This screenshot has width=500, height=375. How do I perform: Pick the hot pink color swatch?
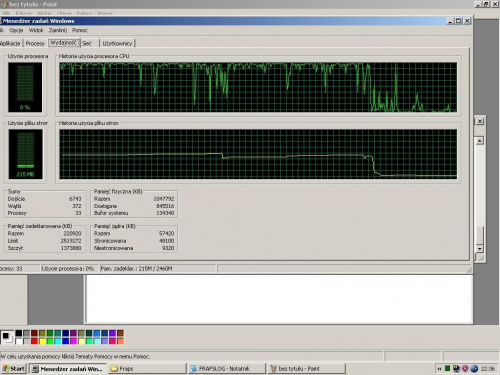point(112,341)
